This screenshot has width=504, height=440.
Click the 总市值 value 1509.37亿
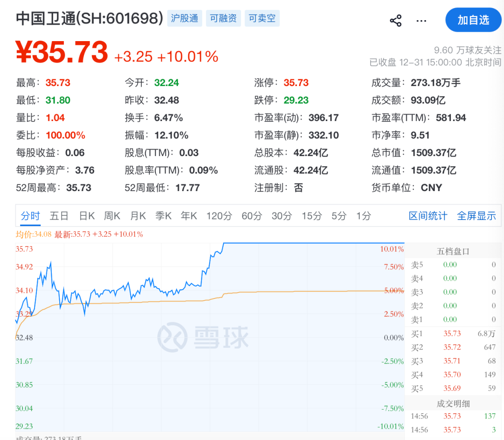(x=433, y=152)
